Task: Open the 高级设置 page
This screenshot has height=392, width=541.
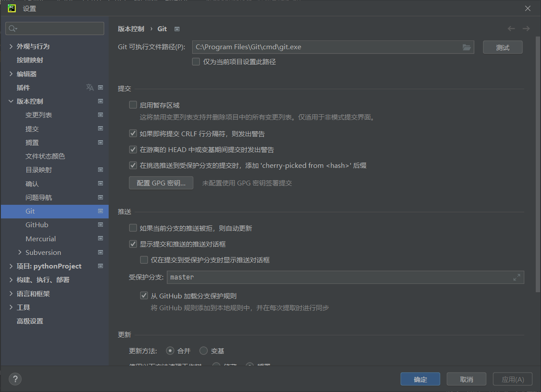Action: 30,321
